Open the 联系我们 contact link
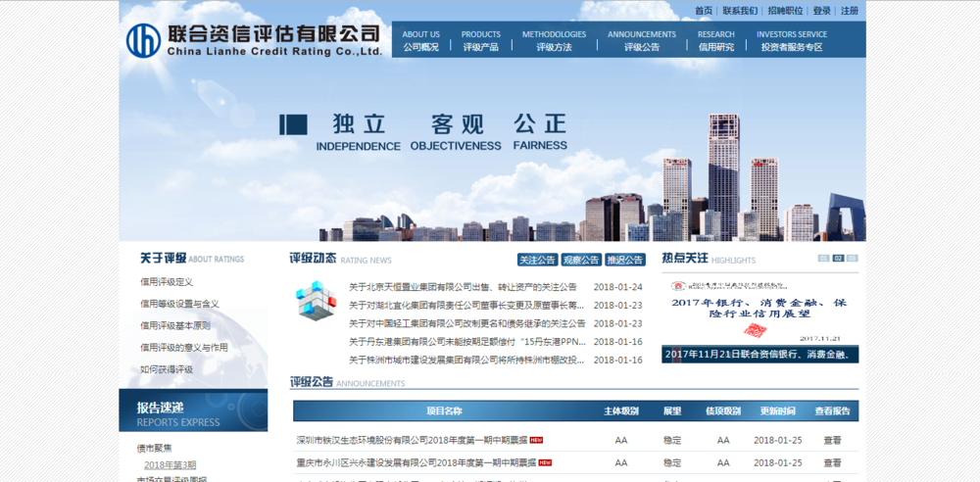 tap(740, 11)
